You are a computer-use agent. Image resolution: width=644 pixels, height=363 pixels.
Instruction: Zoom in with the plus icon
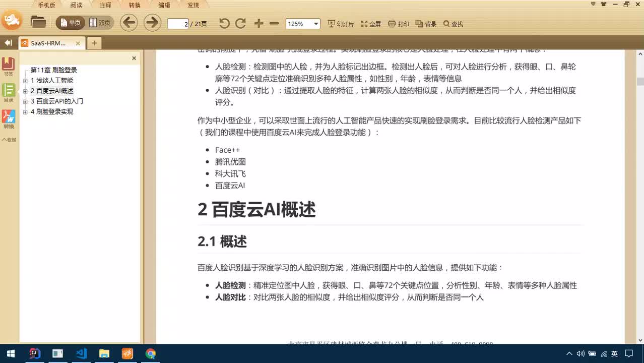tap(259, 23)
